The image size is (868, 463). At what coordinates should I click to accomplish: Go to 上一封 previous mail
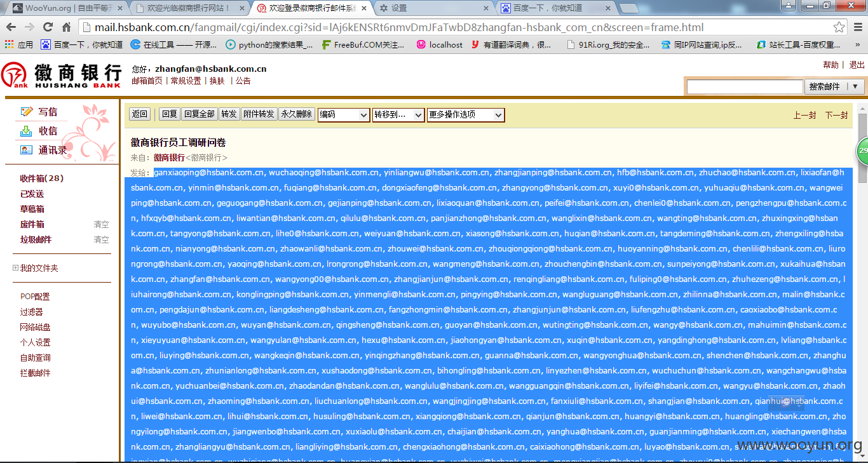804,115
